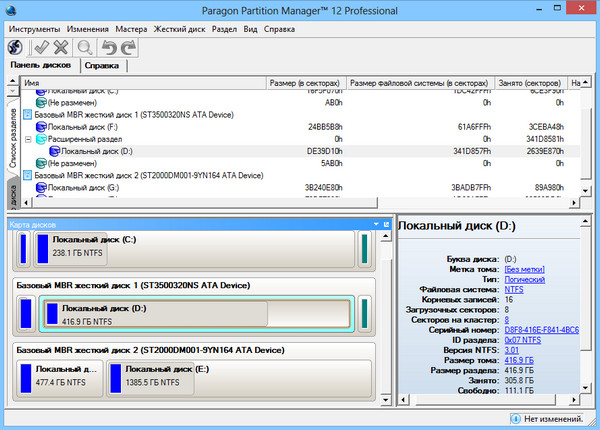
Task: Click the Имя column header
Action: (140, 82)
